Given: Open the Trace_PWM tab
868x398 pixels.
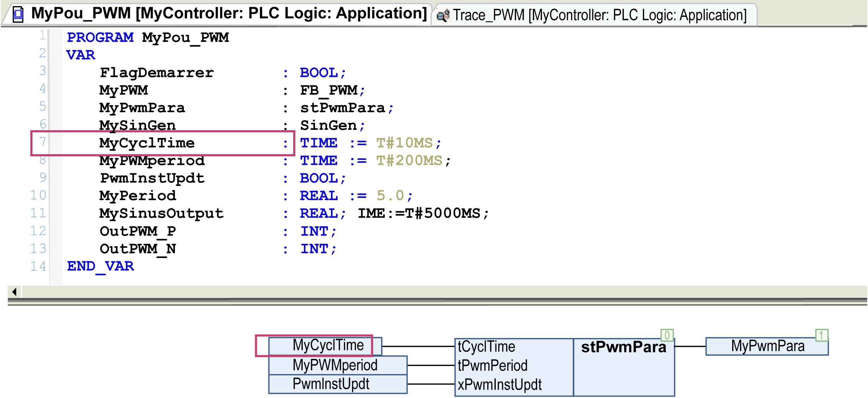Looking at the screenshot, I should (595, 15).
